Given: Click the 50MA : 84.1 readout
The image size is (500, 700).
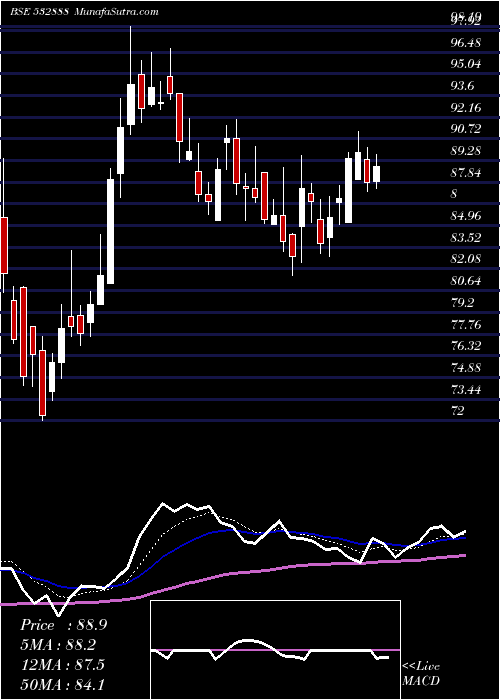Looking at the screenshot, I should point(62,684).
